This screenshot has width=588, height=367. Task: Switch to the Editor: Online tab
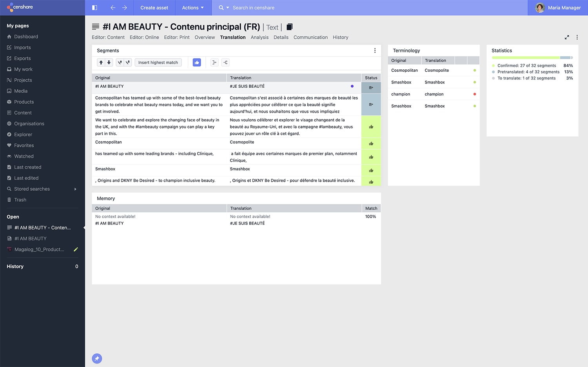[144, 37]
